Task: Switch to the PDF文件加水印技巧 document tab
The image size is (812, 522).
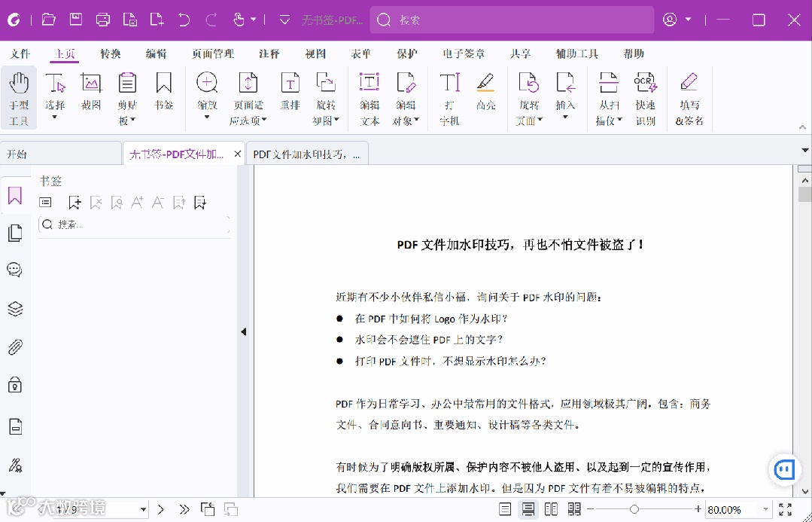Action: [x=307, y=154]
